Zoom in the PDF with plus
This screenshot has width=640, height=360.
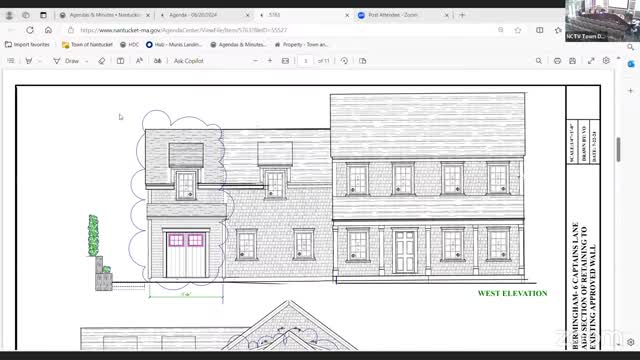270,61
